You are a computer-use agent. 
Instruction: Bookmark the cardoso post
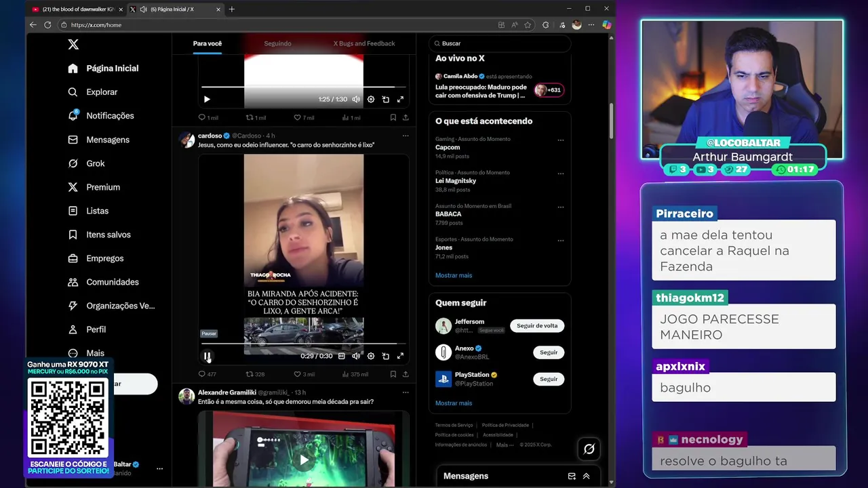coord(393,374)
